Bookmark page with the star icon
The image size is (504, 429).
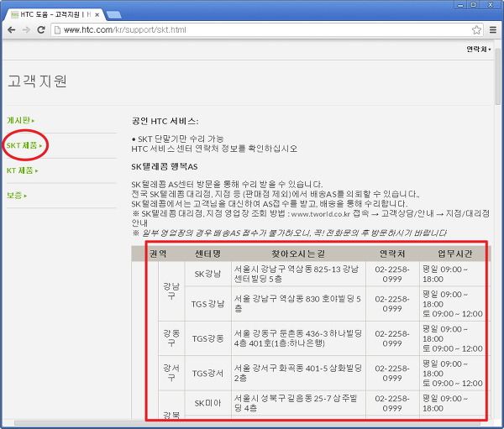476,30
